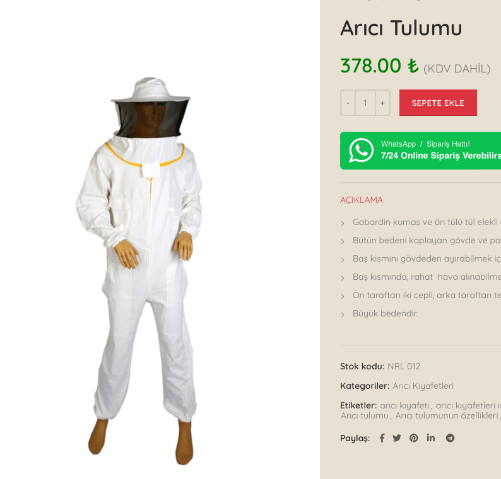501x479 pixels.
Task: Share product on Twitter icon
Action: (x=397, y=438)
